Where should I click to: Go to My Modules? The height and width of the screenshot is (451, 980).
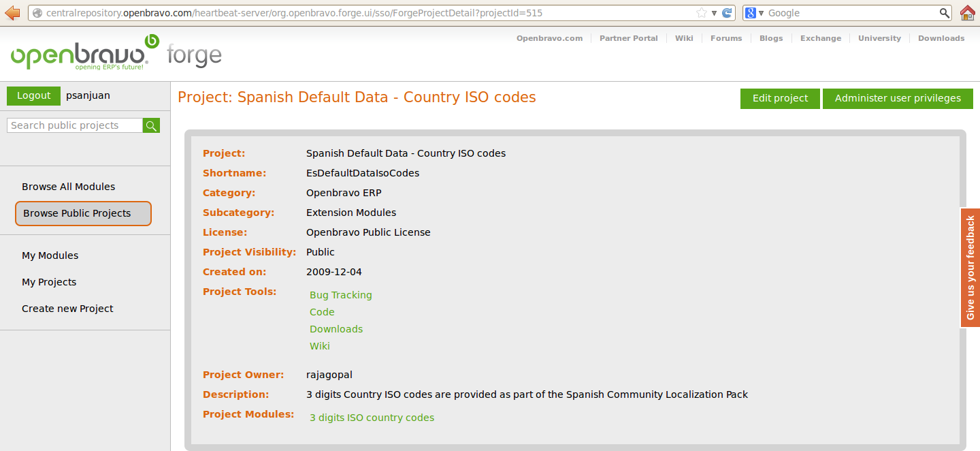pos(50,255)
